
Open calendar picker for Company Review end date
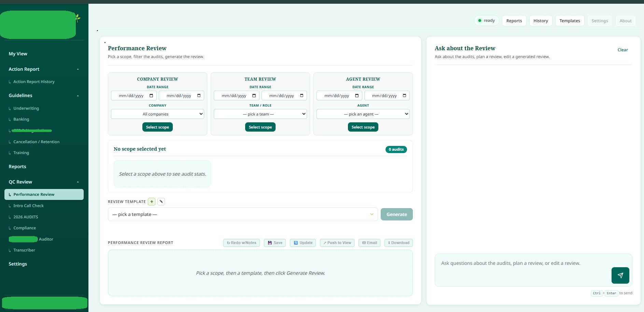199,96
